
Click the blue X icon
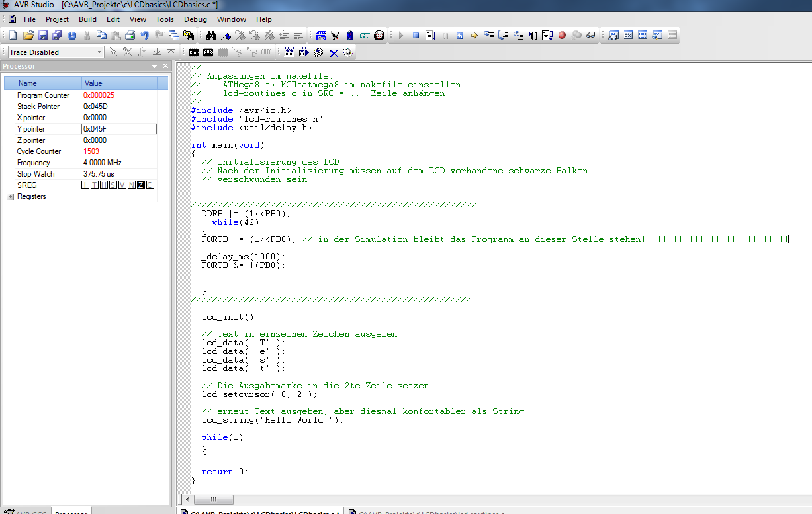[x=333, y=52]
